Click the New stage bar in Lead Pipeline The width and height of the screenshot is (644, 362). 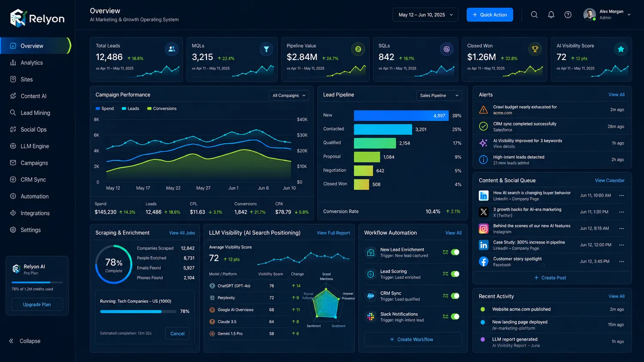[x=401, y=115]
